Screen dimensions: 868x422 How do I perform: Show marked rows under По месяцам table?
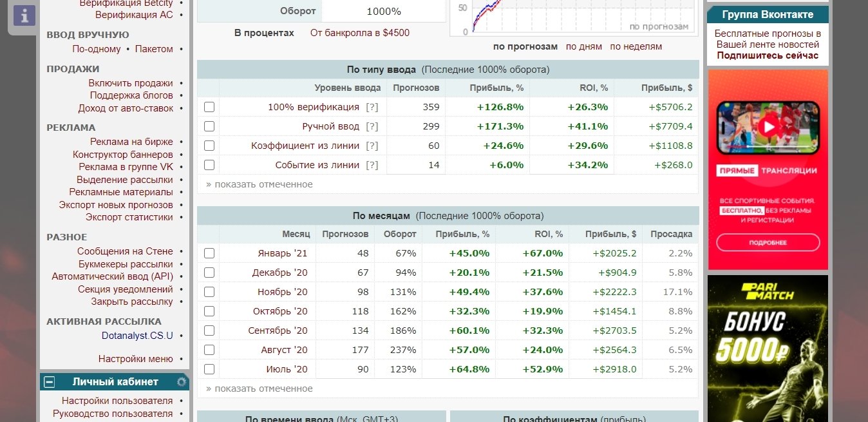pos(259,388)
